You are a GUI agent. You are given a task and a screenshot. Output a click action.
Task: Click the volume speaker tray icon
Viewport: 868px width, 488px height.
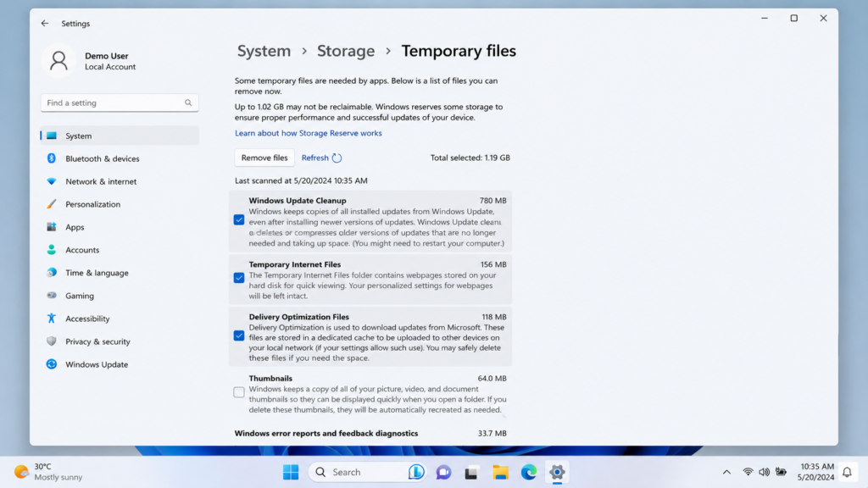765,472
